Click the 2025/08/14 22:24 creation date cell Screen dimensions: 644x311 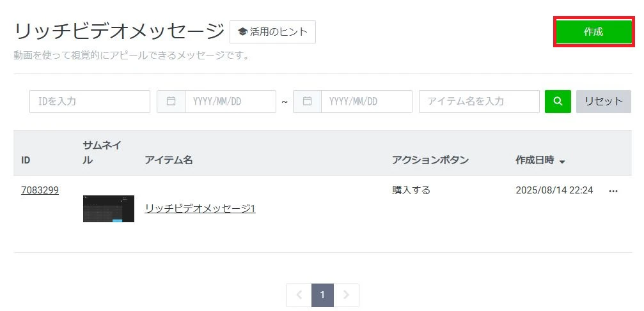point(554,190)
